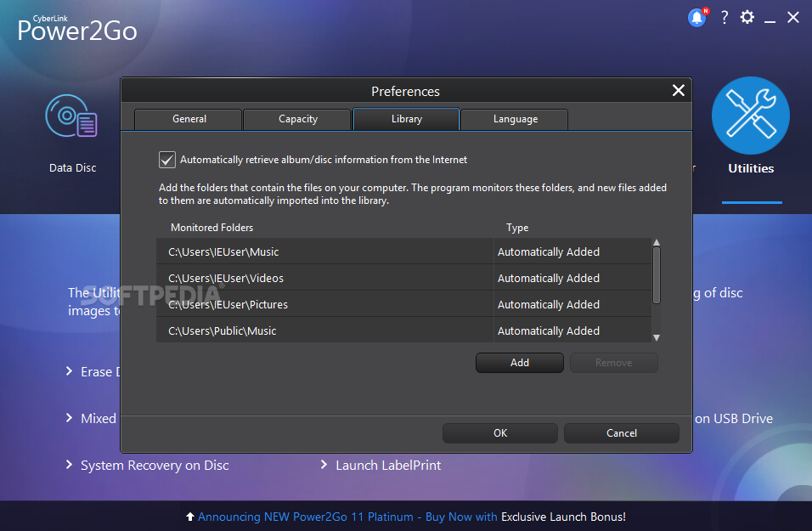
Task: Click the scroll-up arrow of the folder list
Action: pyautogui.click(x=656, y=242)
